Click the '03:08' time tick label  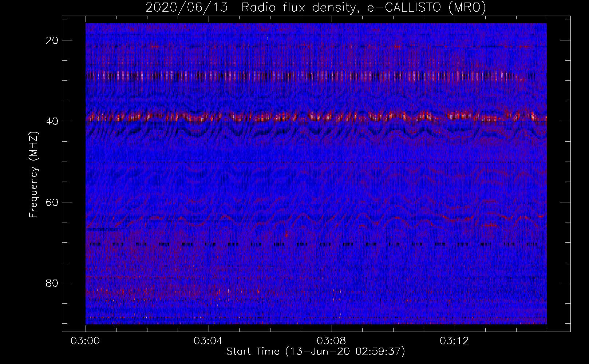click(x=332, y=341)
